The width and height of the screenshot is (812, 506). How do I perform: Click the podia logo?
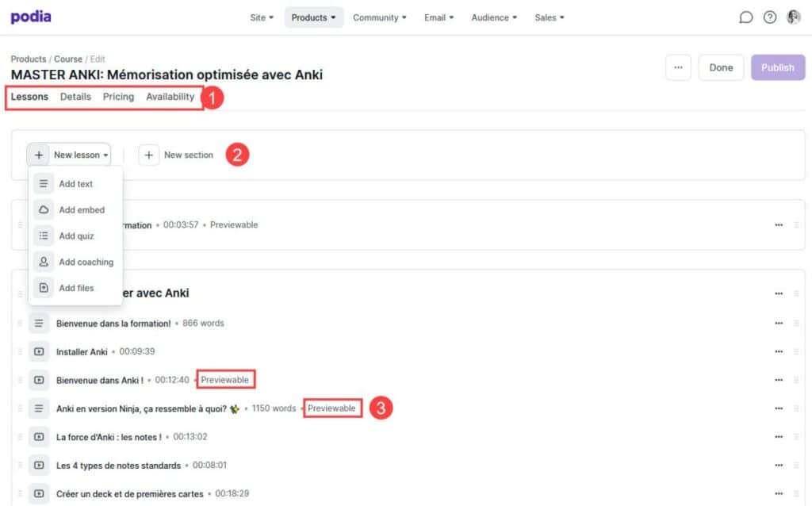tap(31, 17)
